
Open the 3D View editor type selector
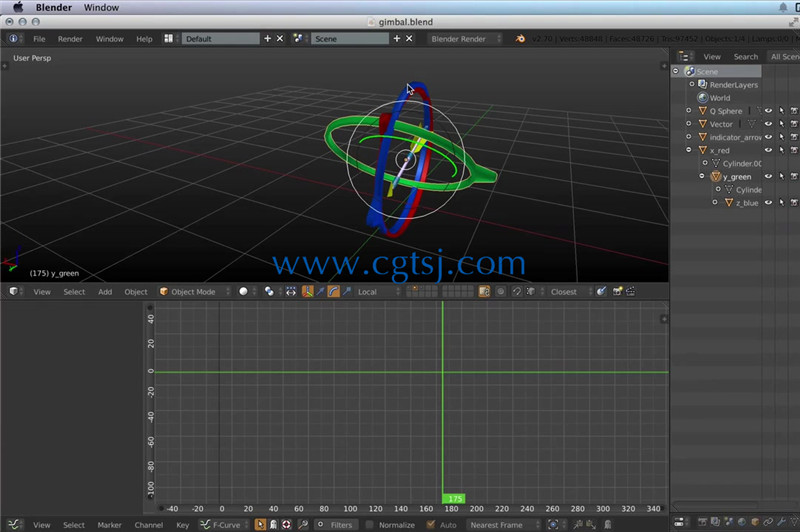point(14,291)
